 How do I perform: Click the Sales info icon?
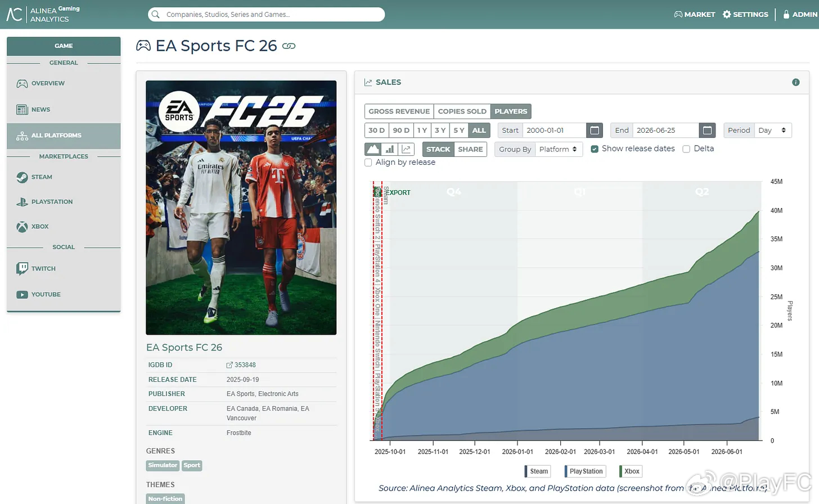tap(796, 82)
